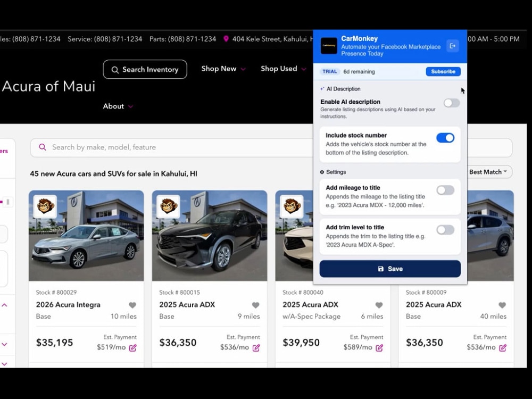Open the black 2025 Acura ADX photo
Screen dimensions: 532x399
tap(209, 236)
